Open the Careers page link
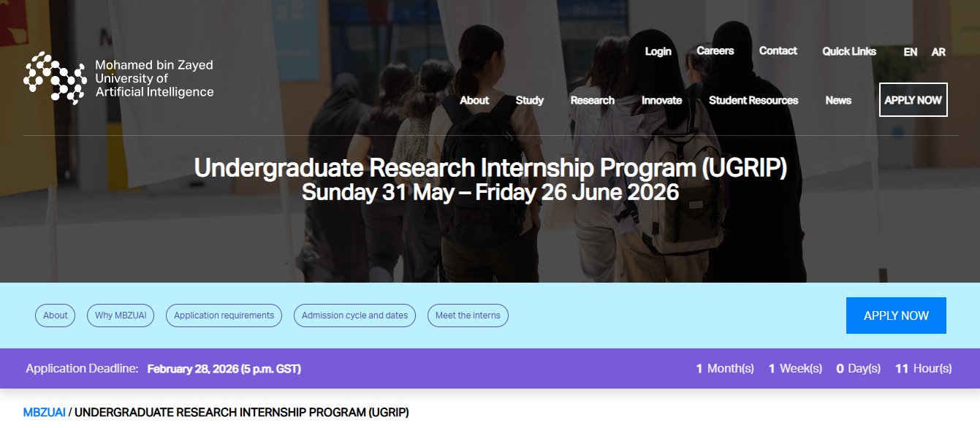The image size is (980, 428). pos(715,50)
